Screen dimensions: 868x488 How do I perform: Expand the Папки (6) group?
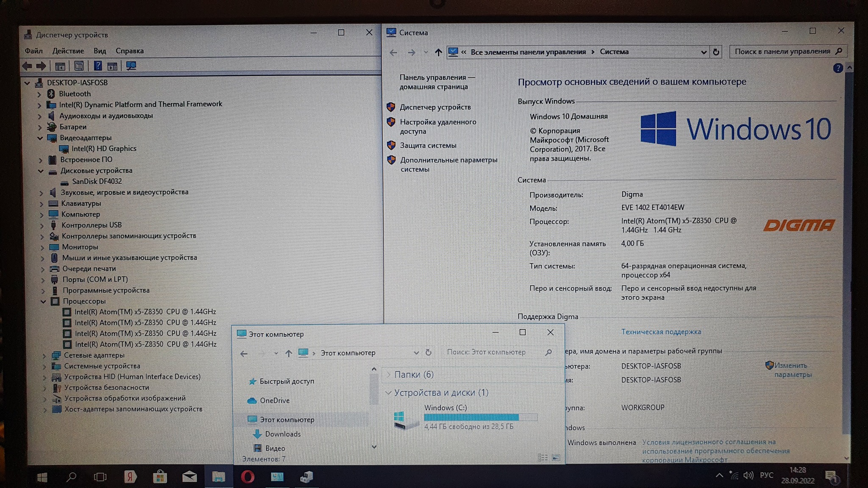pos(389,374)
